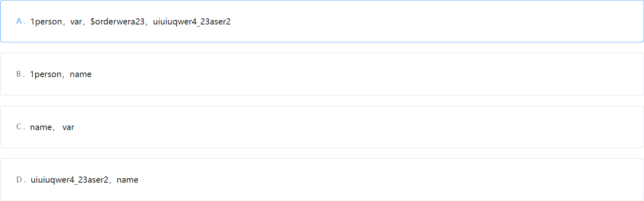The image size is (644, 201).
Task: Choose the highlighted card starting with '1person, var'
Action: (322, 21)
